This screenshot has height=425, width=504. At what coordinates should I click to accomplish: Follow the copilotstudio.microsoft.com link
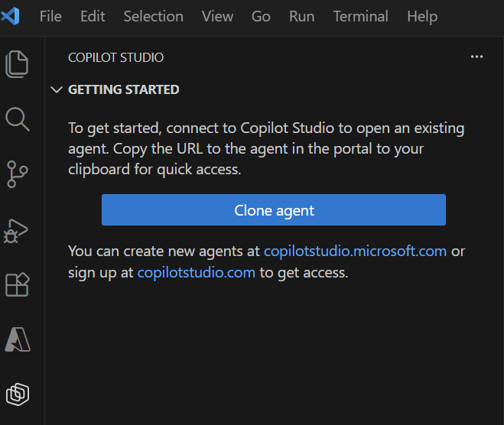pyautogui.click(x=355, y=251)
